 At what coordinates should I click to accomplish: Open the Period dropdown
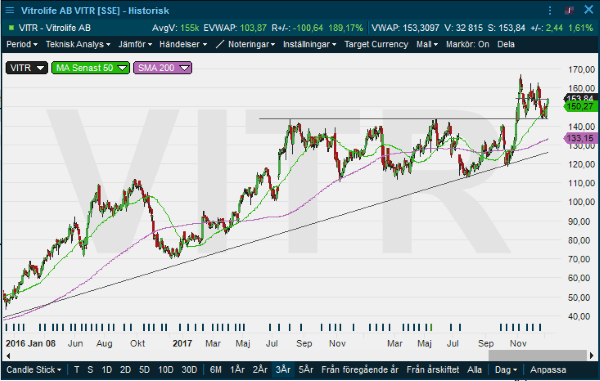[22, 44]
